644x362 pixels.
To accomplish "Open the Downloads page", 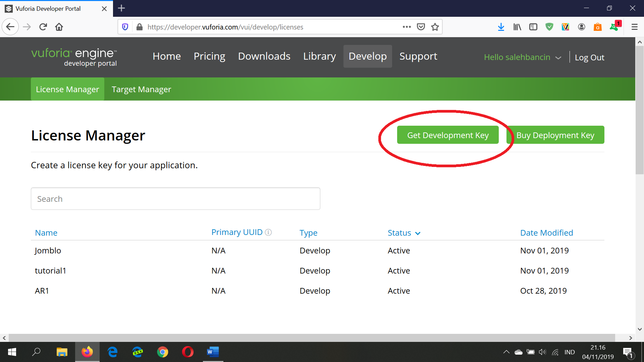I will [x=264, y=56].
